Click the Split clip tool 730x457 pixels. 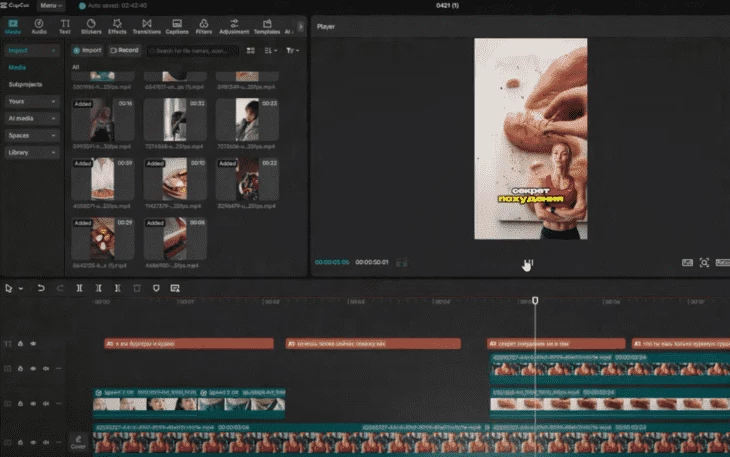pos(80,288)
